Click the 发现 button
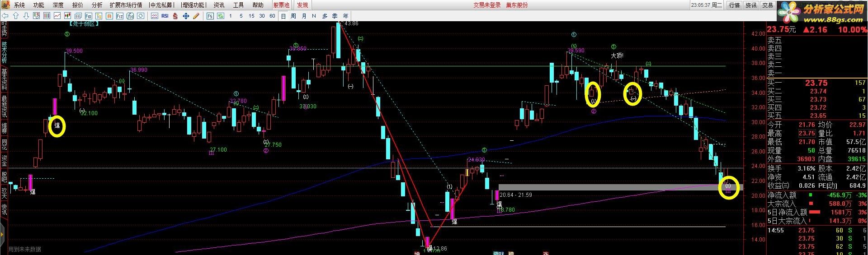 (302, 5)
